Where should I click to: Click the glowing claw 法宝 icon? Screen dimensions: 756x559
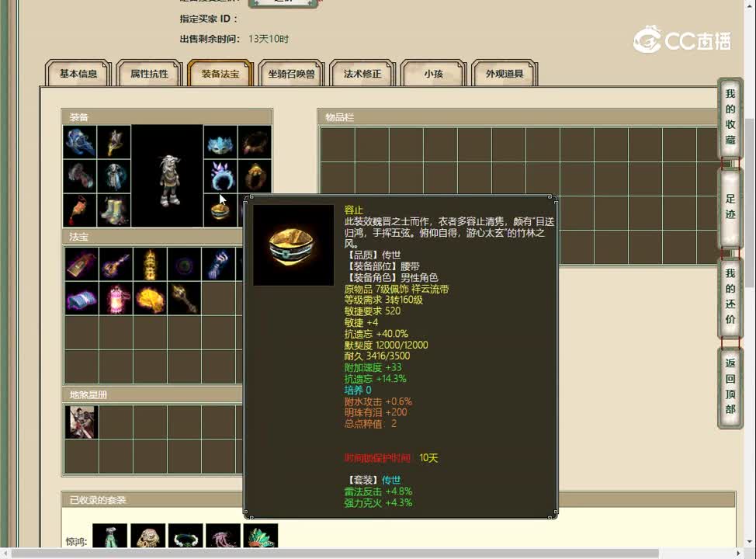point(220,264)
